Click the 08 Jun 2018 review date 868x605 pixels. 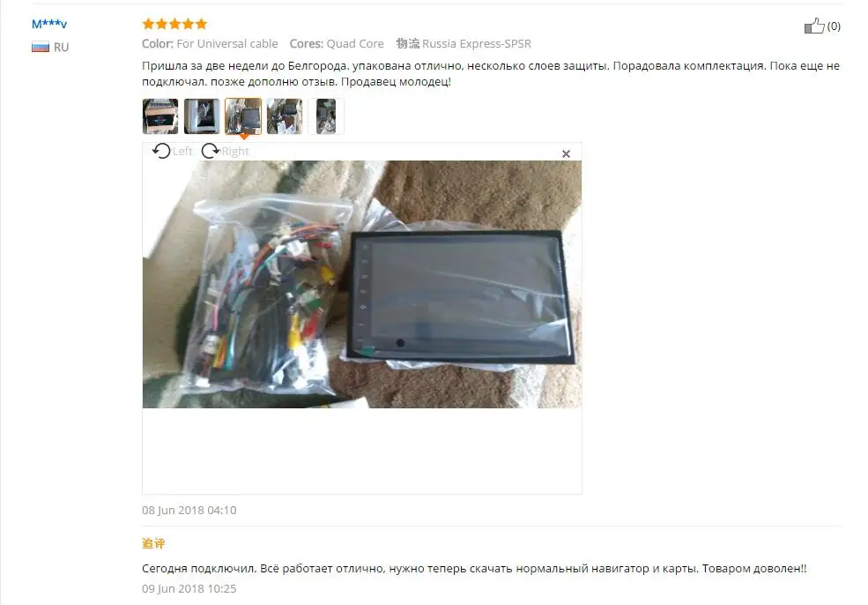coord(189,510)
